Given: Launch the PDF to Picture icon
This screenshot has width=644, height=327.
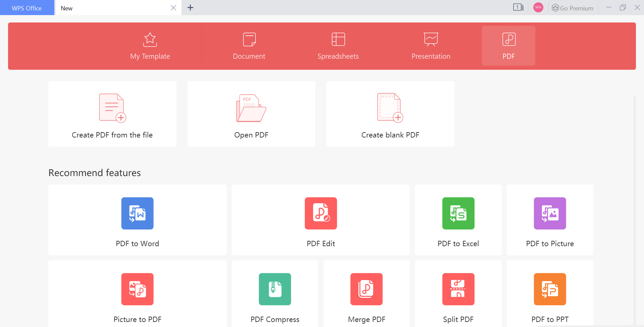Looking at the screenshot, I should click(x=550, y=213).
